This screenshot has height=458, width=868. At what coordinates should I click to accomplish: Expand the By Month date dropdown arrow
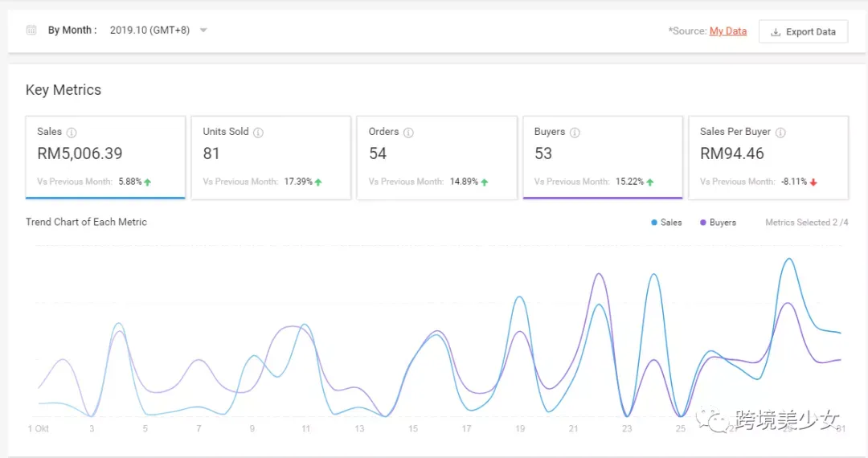click(203, 31)
